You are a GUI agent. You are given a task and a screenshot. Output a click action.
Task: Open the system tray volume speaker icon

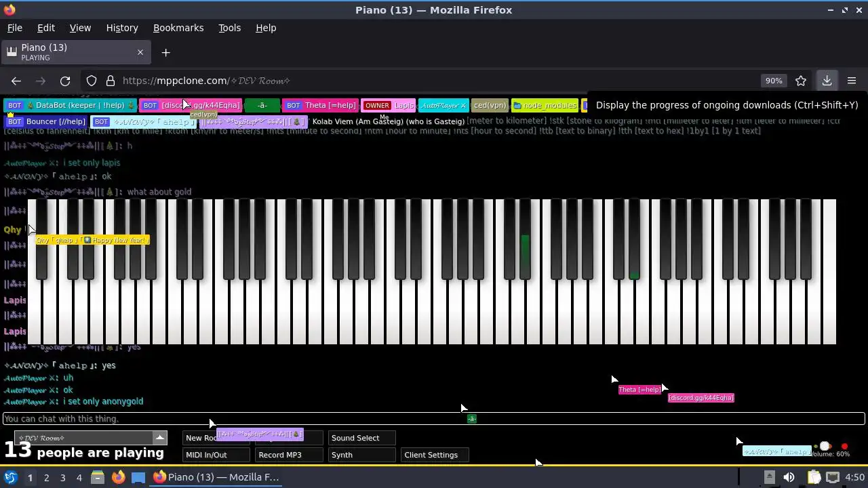click(x=789, y=477)
